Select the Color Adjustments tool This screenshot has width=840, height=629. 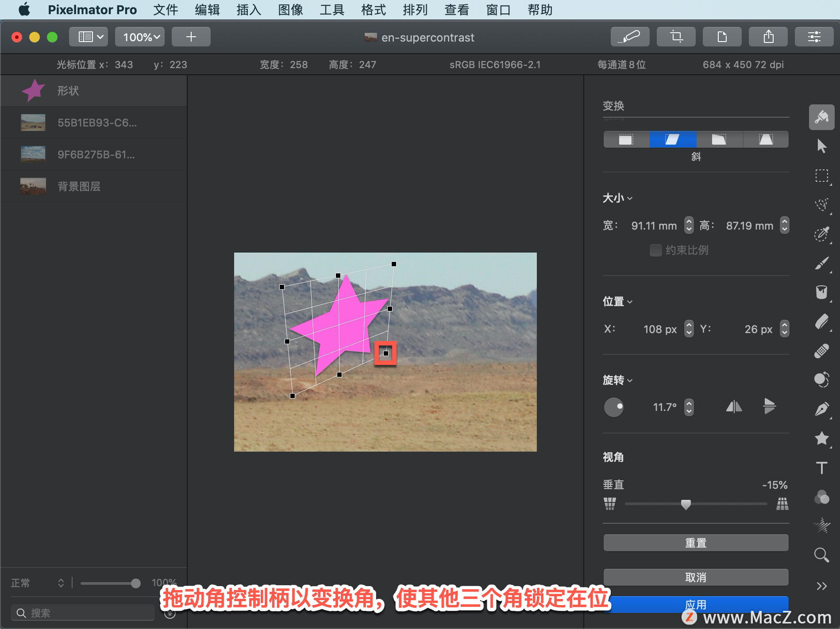tap(821, 380)
